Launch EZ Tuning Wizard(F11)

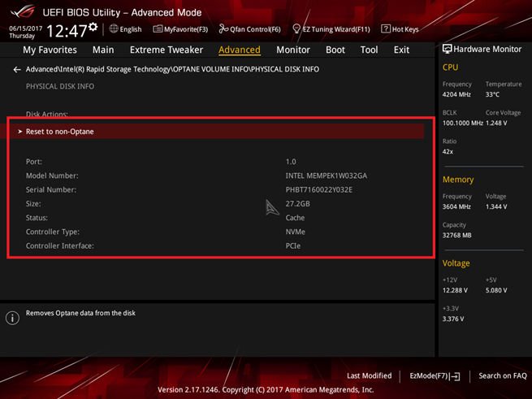tap(336, 29)
